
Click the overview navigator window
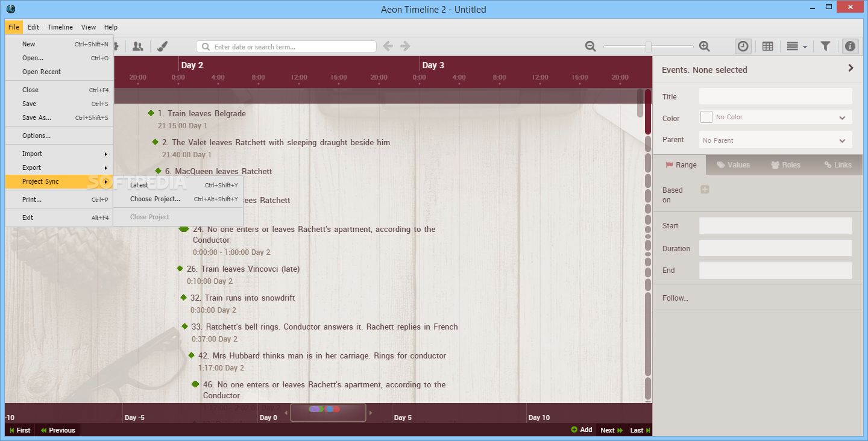pyautogui.click(x=328, y=412)
